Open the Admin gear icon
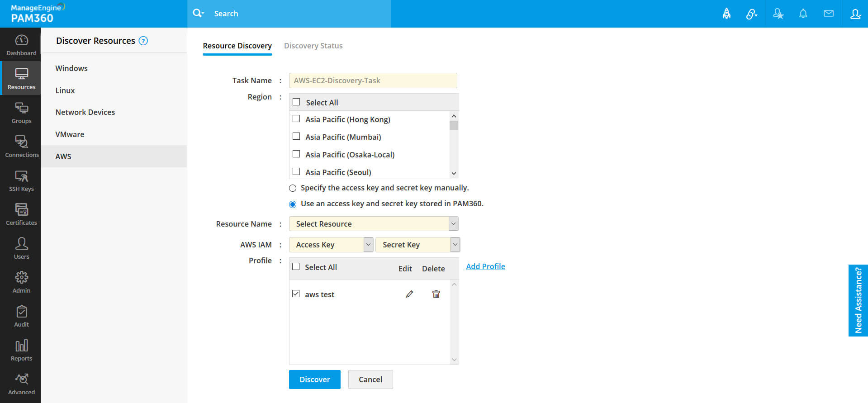The image size is (868, 403). tap(21, 277)
